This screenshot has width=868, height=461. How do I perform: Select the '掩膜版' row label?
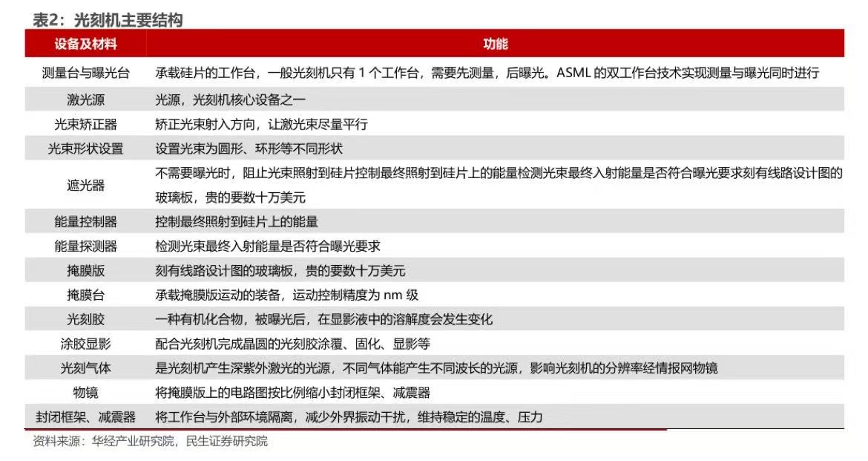(x=86, y=270)
